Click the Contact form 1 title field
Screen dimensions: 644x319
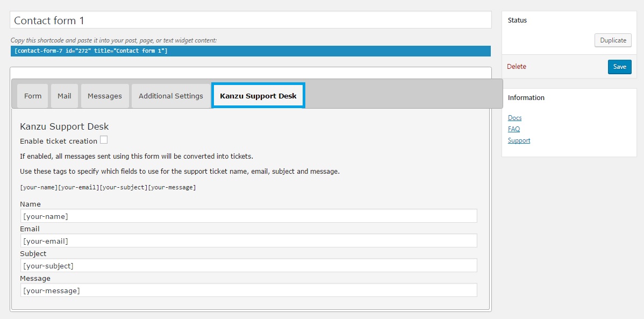[251, 20]
